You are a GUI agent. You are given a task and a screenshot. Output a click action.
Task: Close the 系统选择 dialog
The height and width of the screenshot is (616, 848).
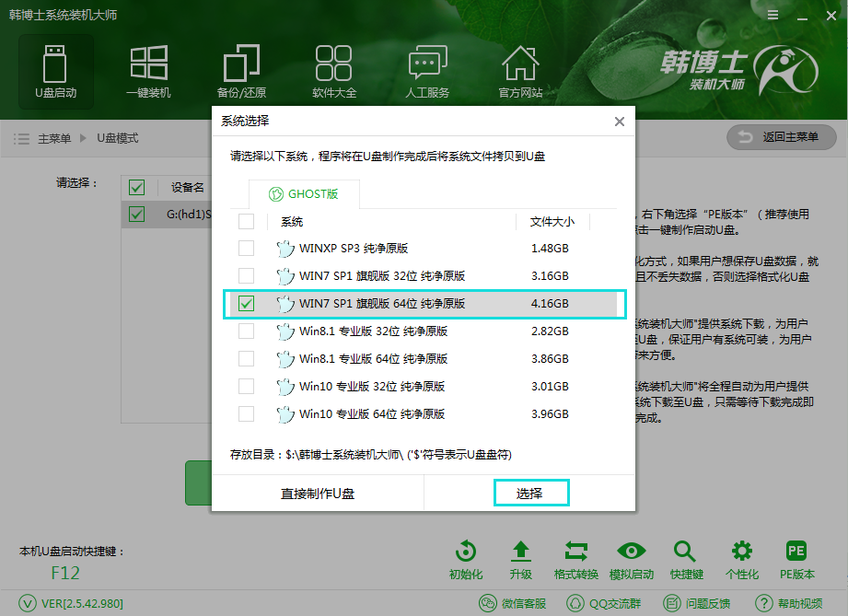[x=620, y=122]
